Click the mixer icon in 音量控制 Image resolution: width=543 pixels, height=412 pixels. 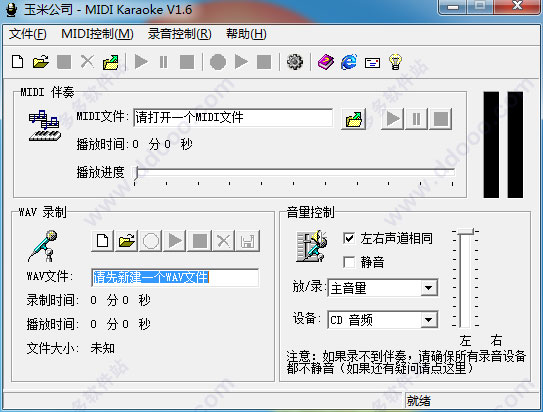311,246
